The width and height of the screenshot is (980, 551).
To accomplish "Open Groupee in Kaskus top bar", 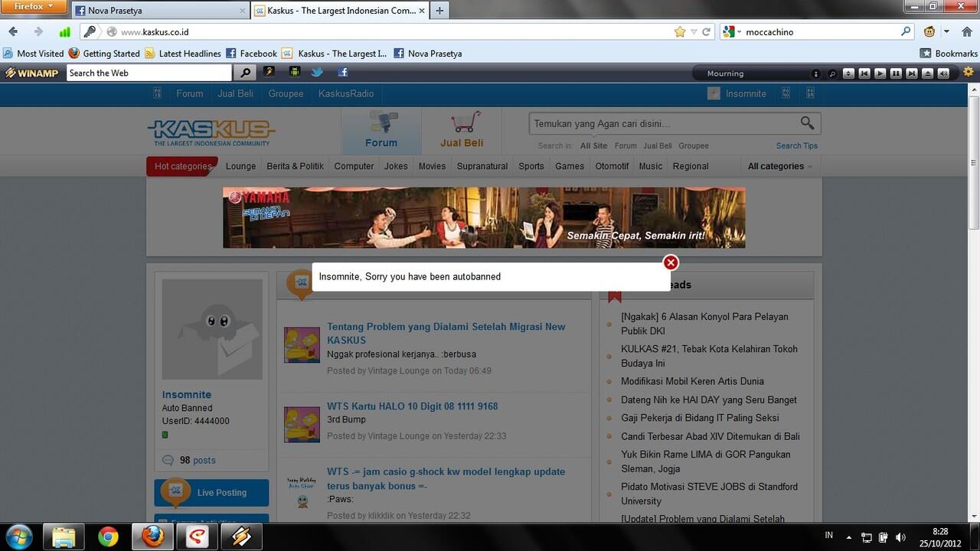I will (x=286, y=93).
